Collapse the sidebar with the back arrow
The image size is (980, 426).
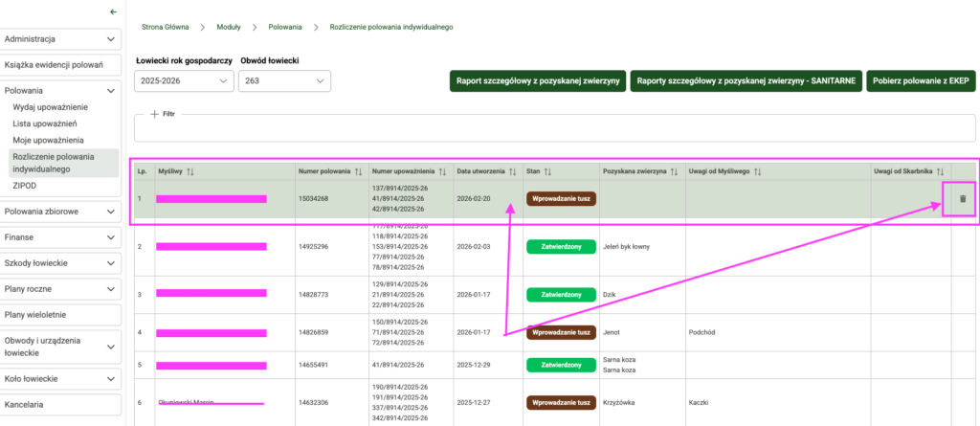114,12
